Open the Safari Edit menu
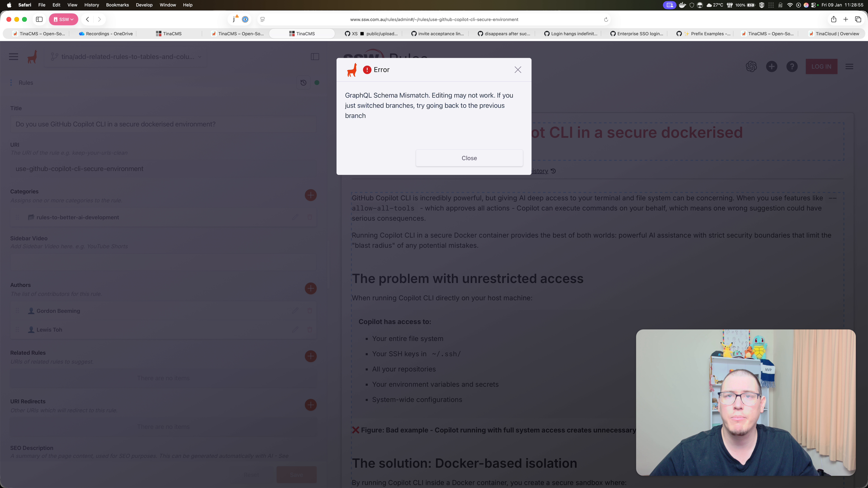Image resolution: width=868 pixels, height=488 pixels. tap(56, 5)
